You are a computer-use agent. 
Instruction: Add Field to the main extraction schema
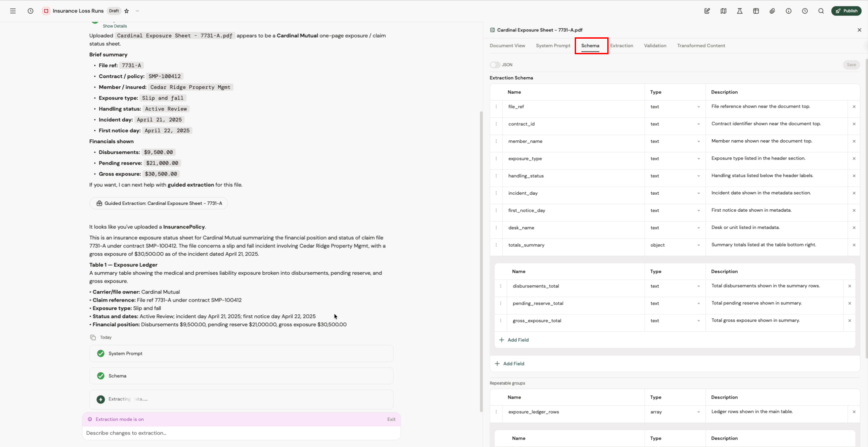(509, 364)
